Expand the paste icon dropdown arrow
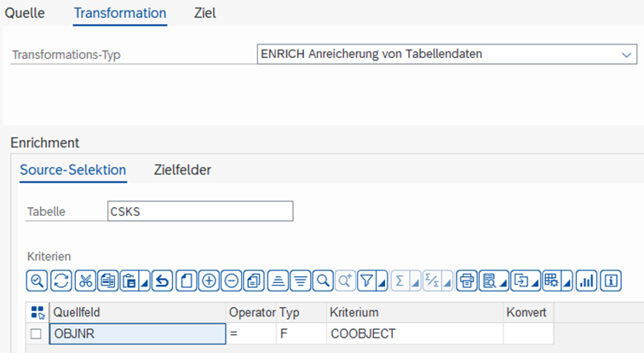Viewport: 644px width, 353px height. click(145, 282)
